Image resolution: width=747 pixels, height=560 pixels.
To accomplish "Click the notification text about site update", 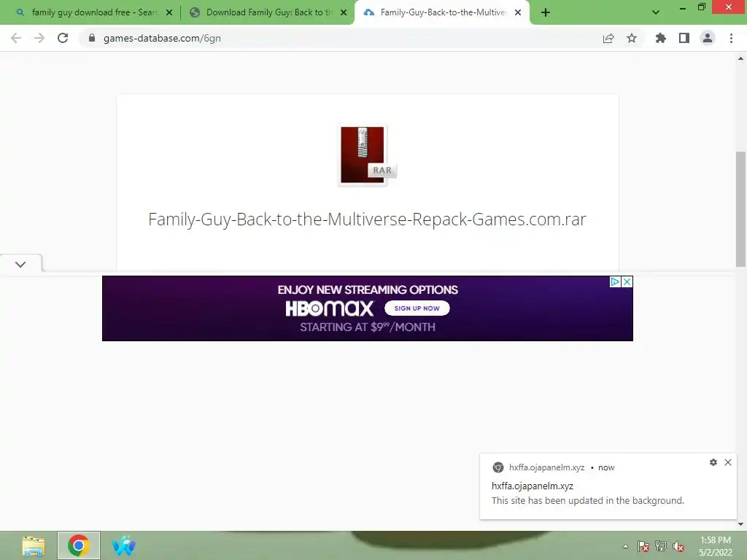I will (587, 500).
